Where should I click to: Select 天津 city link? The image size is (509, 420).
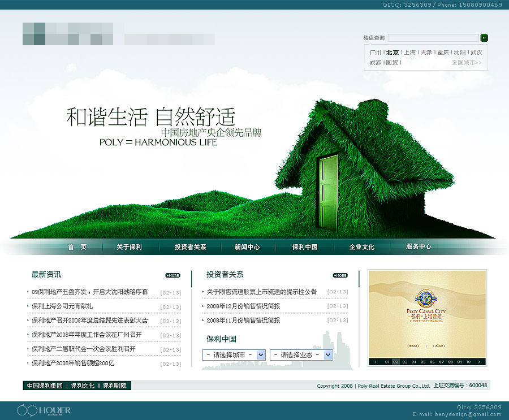(426, 52)
